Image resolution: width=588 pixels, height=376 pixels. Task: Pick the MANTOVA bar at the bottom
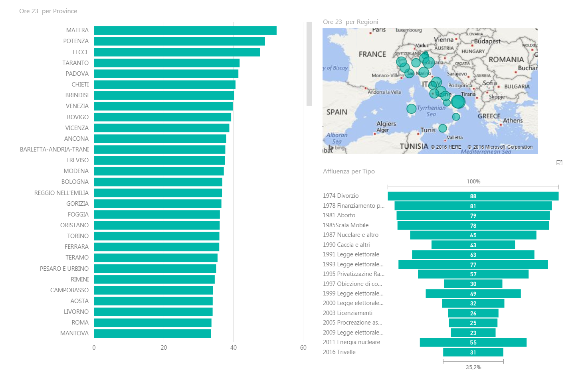(x=152, y=333)
